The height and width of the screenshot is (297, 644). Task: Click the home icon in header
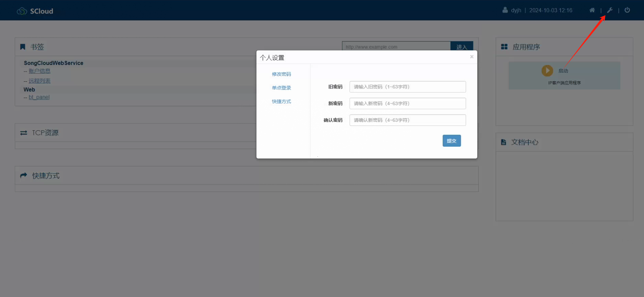pyautogui.click(x=592, y=10)
